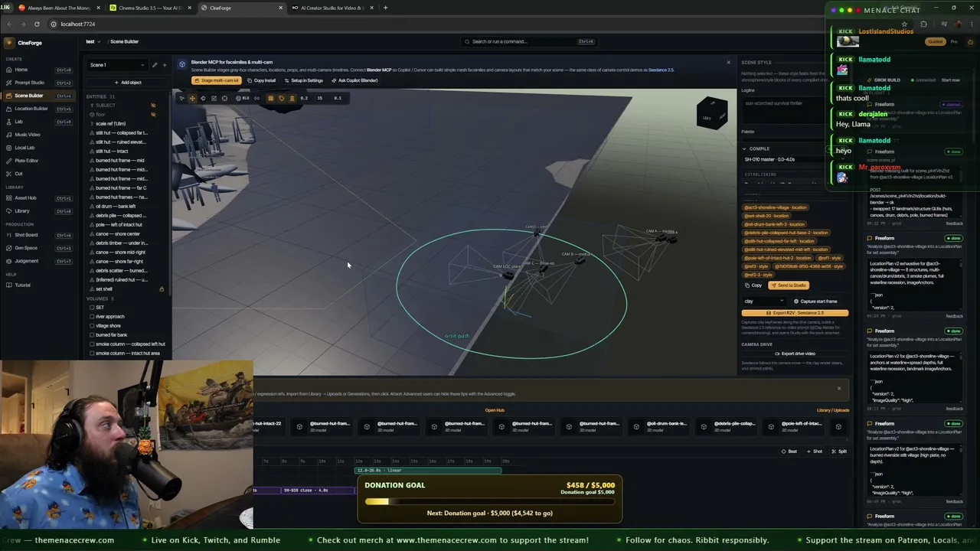Viewport: 980px width, 551px height.
Task: Click the Beat button above the timeline
Action: (789, 452)
